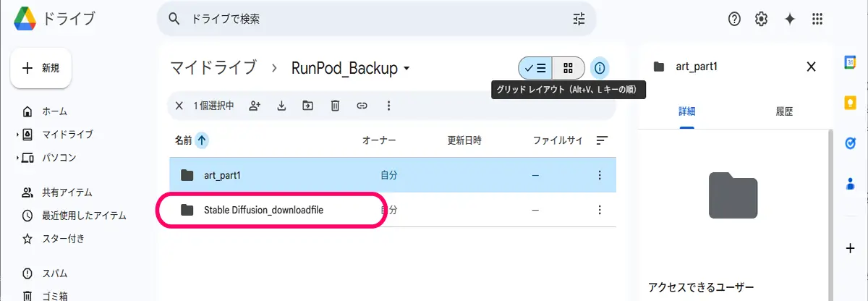
Task: Open the settings gear
Action: coord(761,20)
